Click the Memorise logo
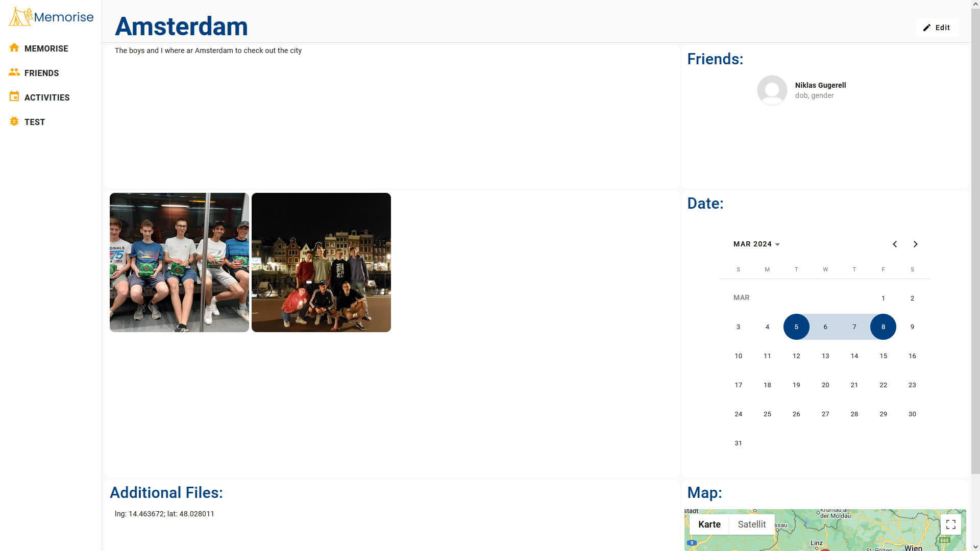This screenshot has width=980, height=551. [x=51, y=17]
